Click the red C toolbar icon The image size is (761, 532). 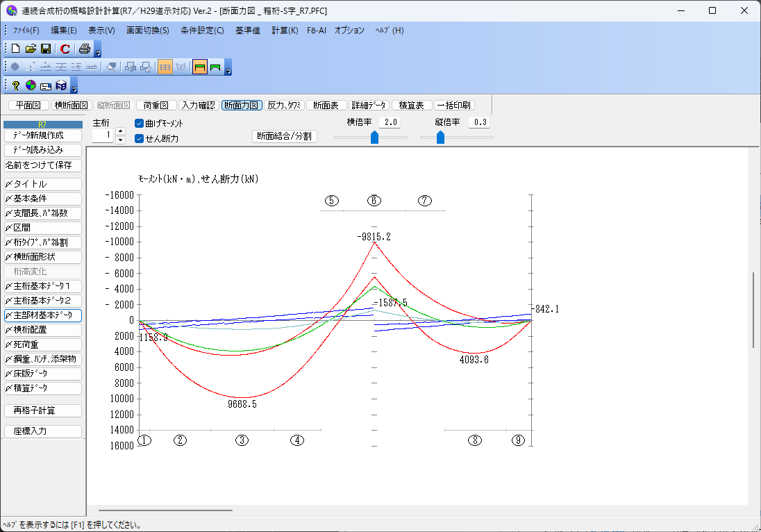pyautogui.click(x=65, y=49)
